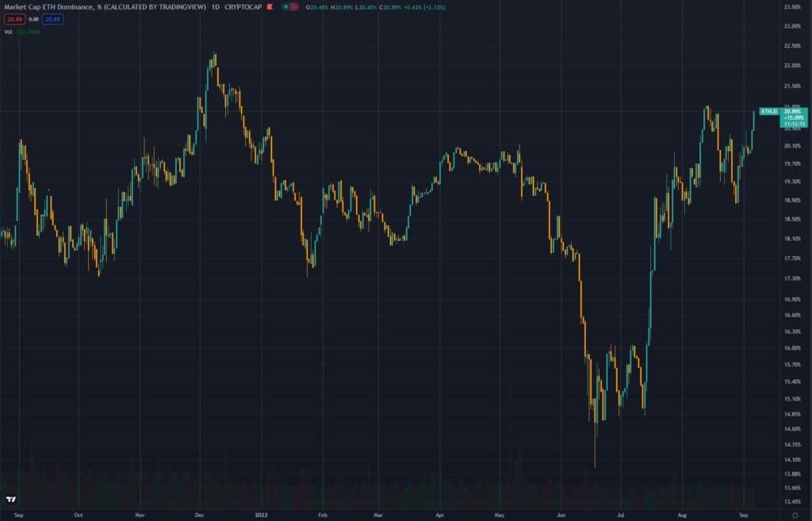Click the red flag icon beside CRYPTOCAP
The height and width of the screenshot is (521, 812).
270,6
